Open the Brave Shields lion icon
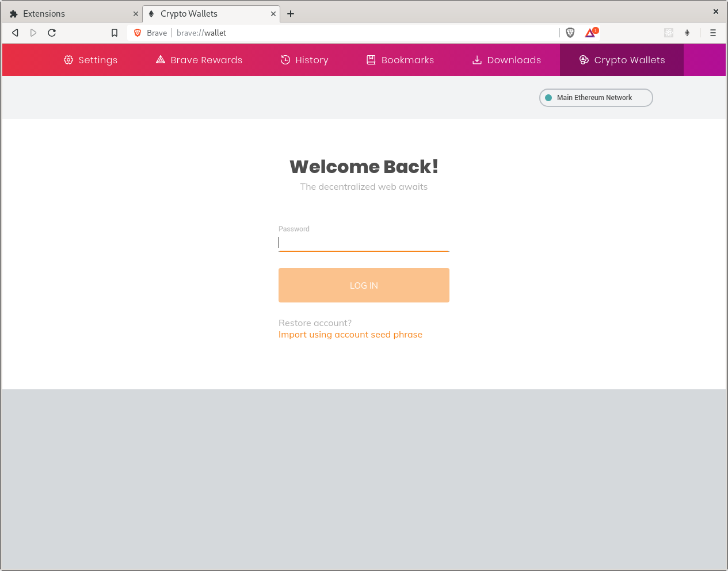This screenshot has width=728, height=571. click(x=570, y=33)
